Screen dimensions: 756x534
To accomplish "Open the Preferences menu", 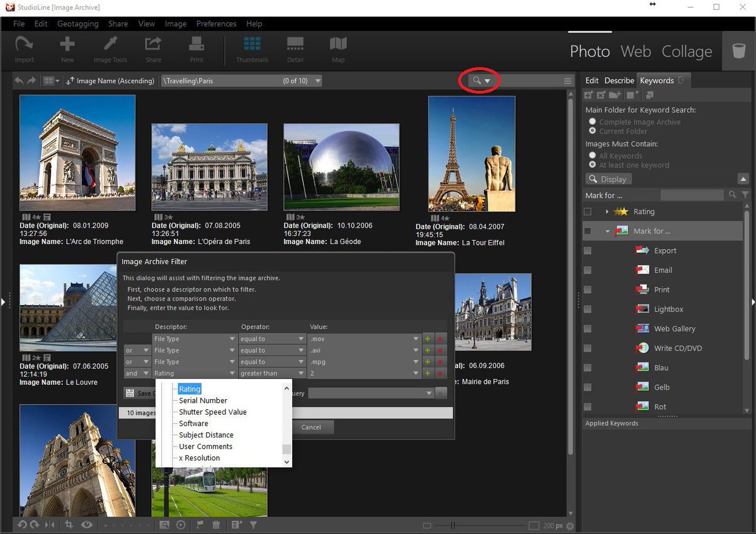I will pyautogui.click(x=216, y=24).
